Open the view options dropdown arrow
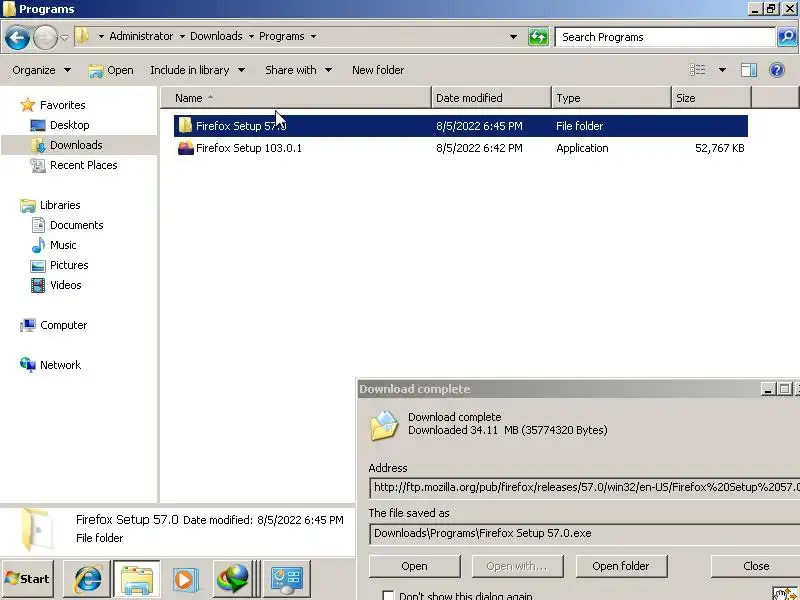 pos(722,70)
